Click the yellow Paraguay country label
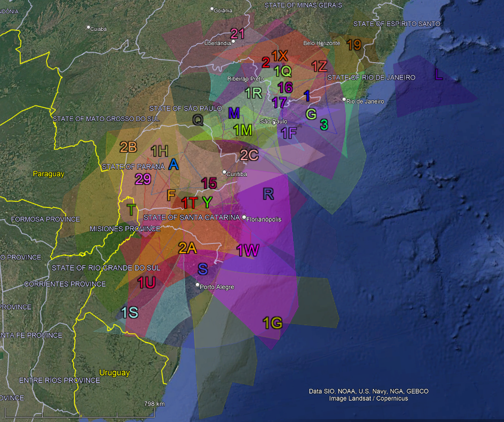 click(x=48, y=174)
